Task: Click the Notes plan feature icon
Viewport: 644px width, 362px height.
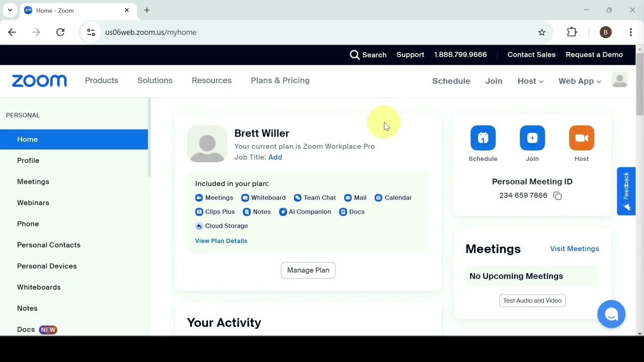Action: click(x=247, y=212)
